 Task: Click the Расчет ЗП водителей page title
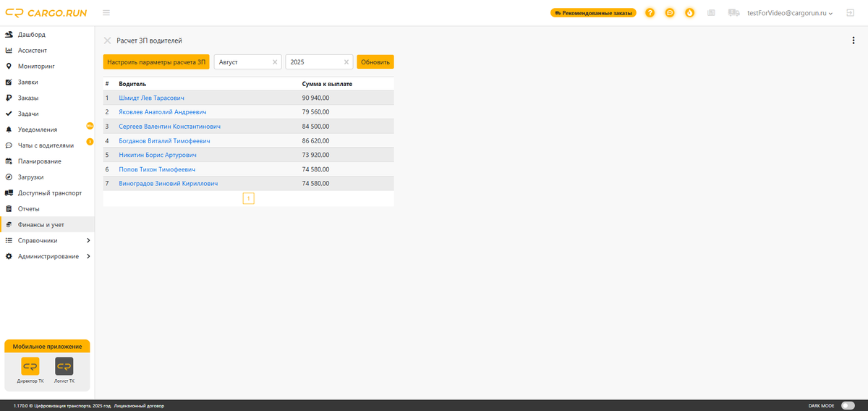[x=149, y=41]
